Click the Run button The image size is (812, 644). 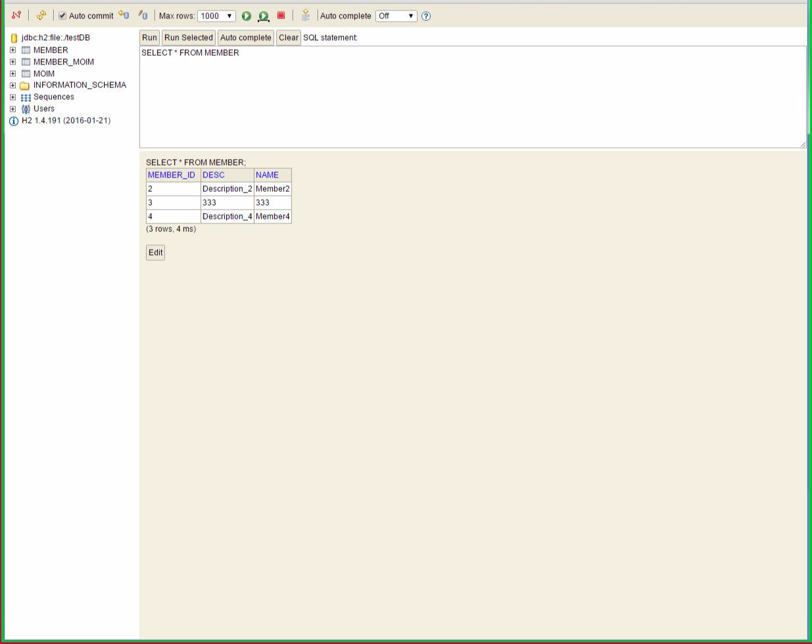(149, 37)
